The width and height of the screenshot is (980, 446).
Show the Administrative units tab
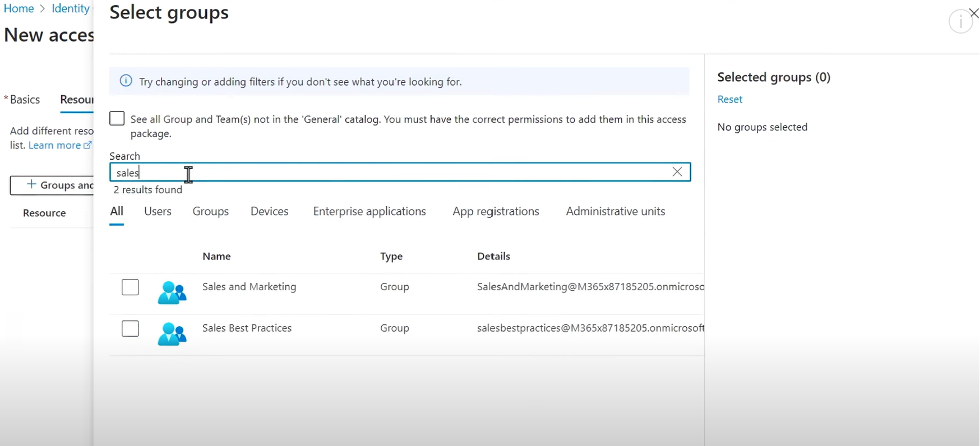click(x=615, y=211)
